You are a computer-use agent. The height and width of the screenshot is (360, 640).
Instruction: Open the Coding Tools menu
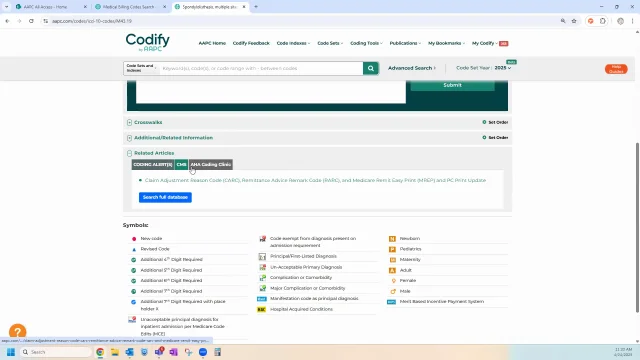(x=366, y=43)
